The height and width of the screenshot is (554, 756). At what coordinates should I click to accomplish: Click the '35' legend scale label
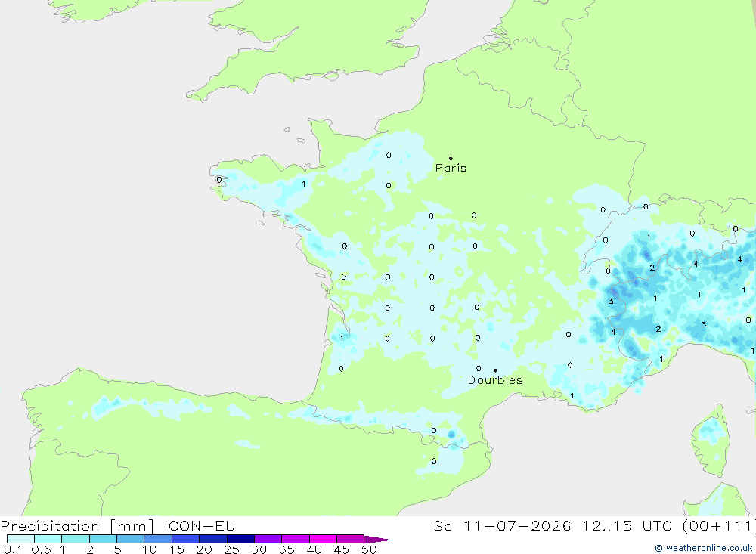click(x=287, y=549)
